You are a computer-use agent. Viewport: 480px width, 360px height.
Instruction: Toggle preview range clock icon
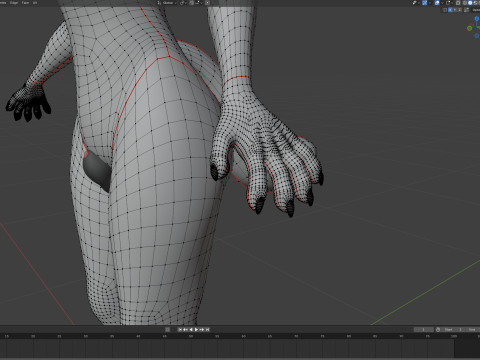pos(438,329)
